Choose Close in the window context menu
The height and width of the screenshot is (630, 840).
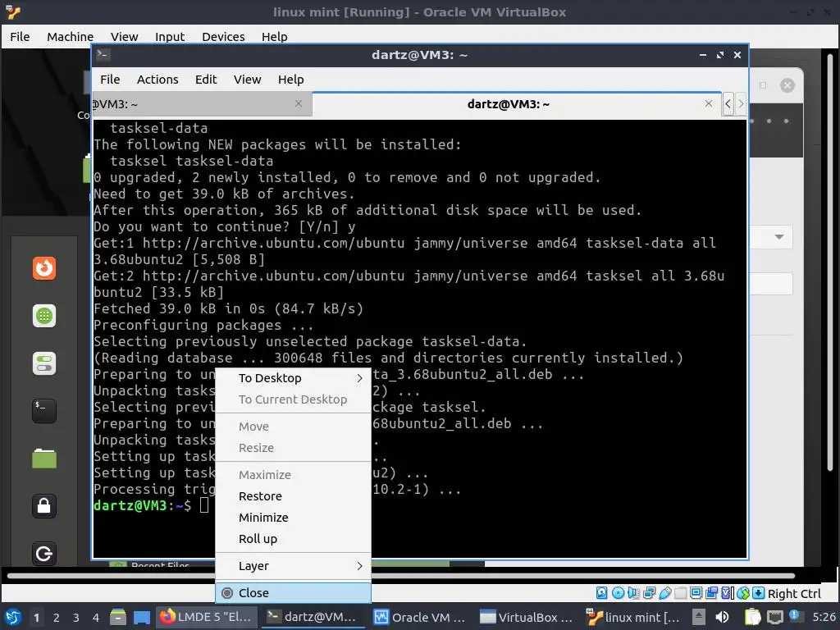pos(293,593)
